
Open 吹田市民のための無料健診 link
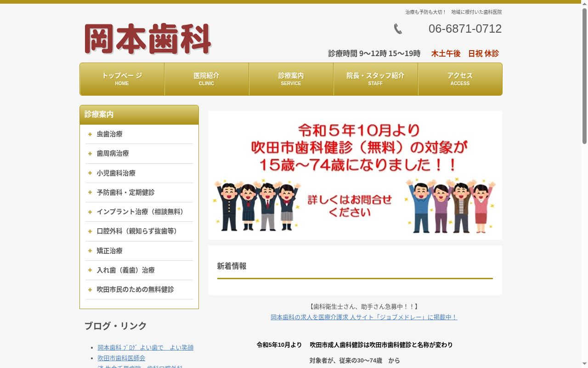[135, 290]
